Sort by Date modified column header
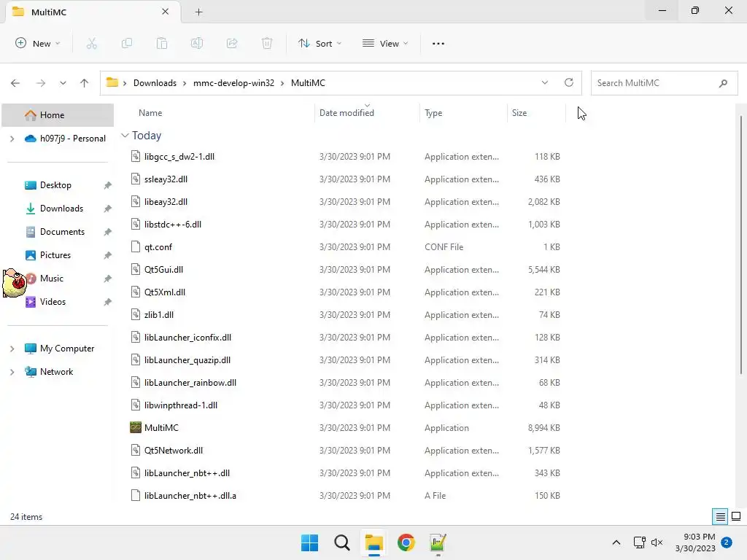Viewport: 747px width, 560px height. click(x=347, y=113)
